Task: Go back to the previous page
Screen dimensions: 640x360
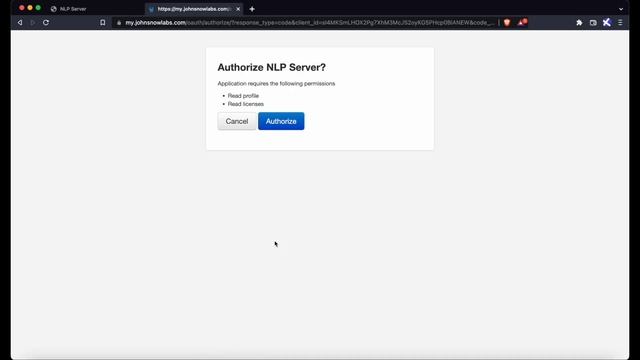Action: point(20,22)
